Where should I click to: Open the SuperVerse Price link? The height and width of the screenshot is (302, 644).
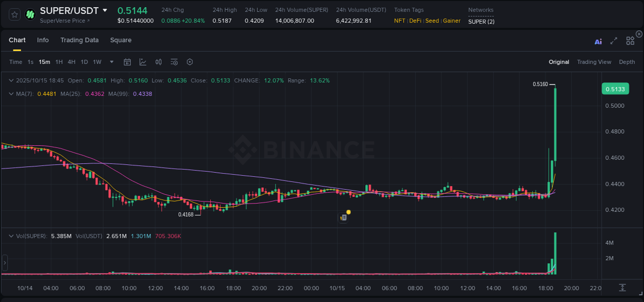point(60,22)
